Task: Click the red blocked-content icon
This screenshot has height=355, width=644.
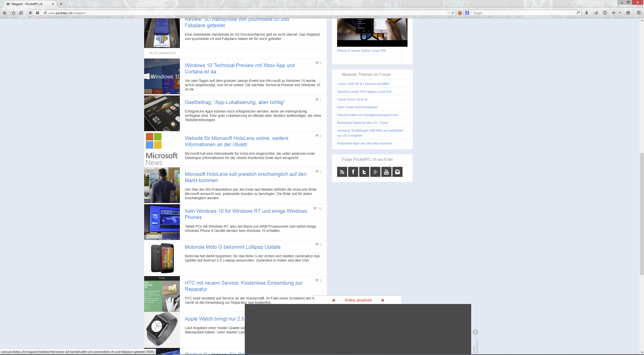Action: coord(460,13)
